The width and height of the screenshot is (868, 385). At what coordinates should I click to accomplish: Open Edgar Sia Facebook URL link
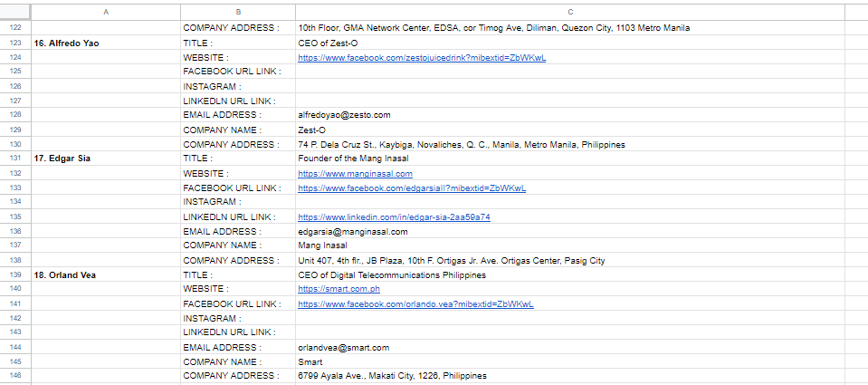click(x=412, y=188)
